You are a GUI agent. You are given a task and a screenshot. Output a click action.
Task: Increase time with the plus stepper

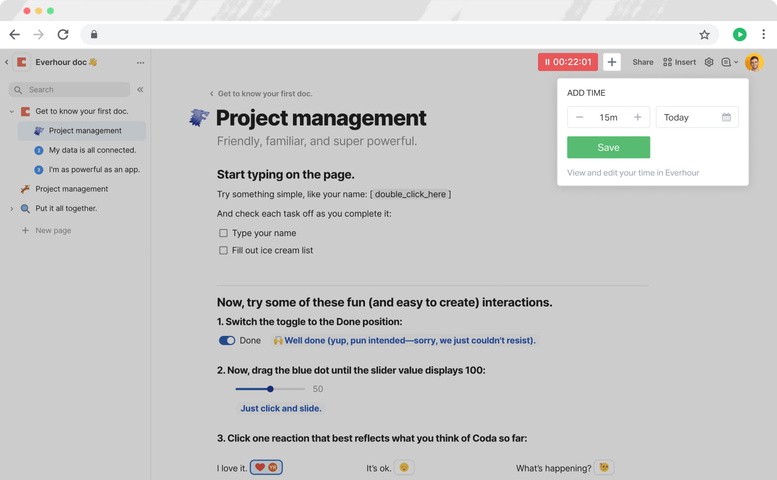638,117
